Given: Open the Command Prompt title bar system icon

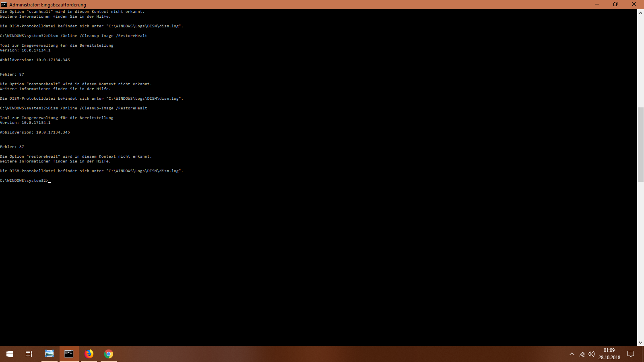Looking at the screenshot, I should tap(4, 4).
